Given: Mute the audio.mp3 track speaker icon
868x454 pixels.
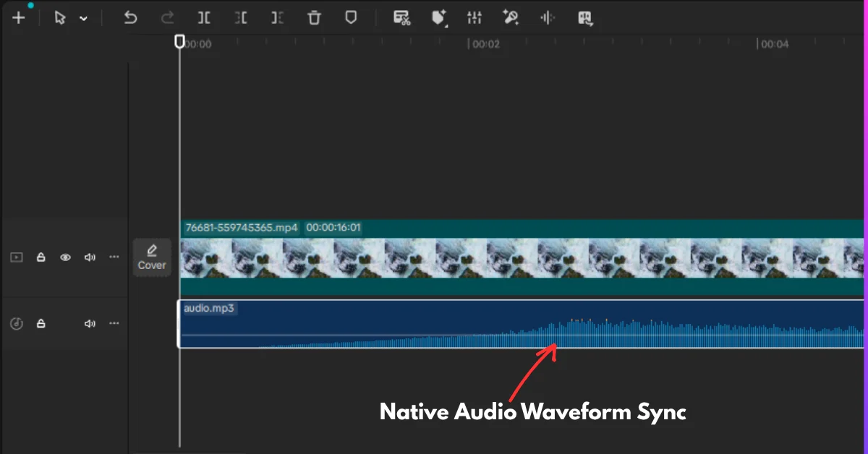Looking at the screenshot, I should point(90,323).
